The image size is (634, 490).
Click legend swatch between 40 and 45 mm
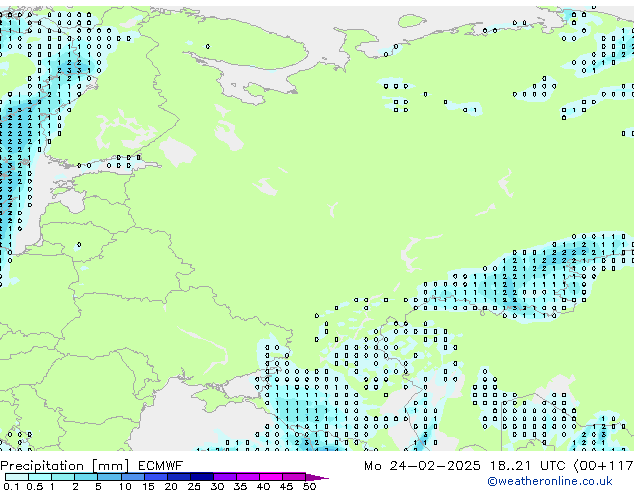[271, 477]
